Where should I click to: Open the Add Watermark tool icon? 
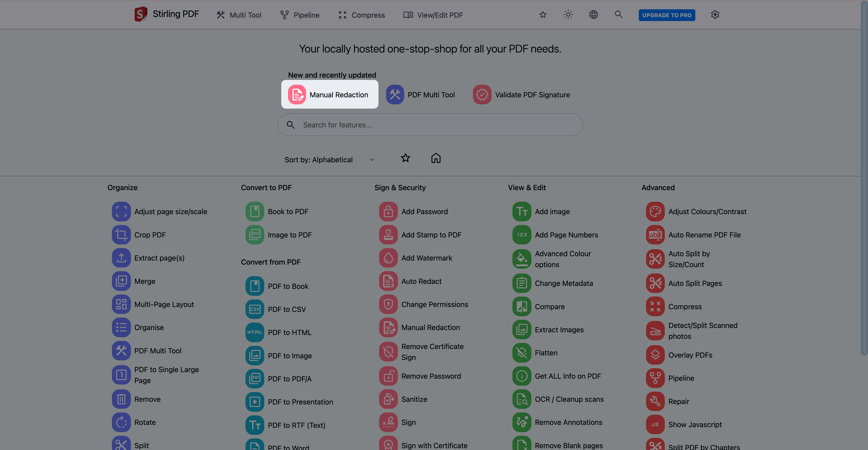[x=388, y=258]
